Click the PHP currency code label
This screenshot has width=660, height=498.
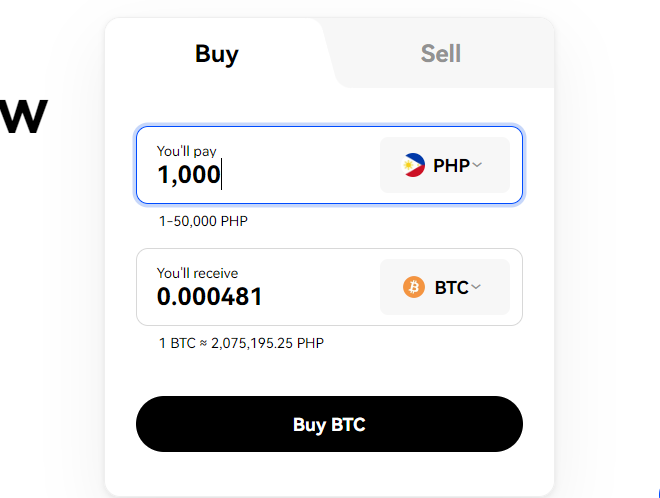point(451,165)
